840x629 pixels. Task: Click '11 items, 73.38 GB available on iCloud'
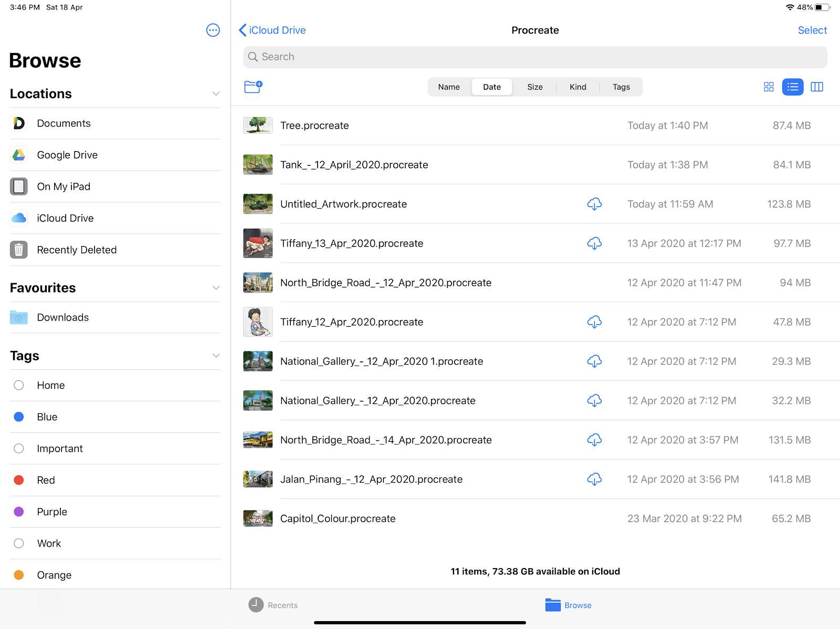535,571
